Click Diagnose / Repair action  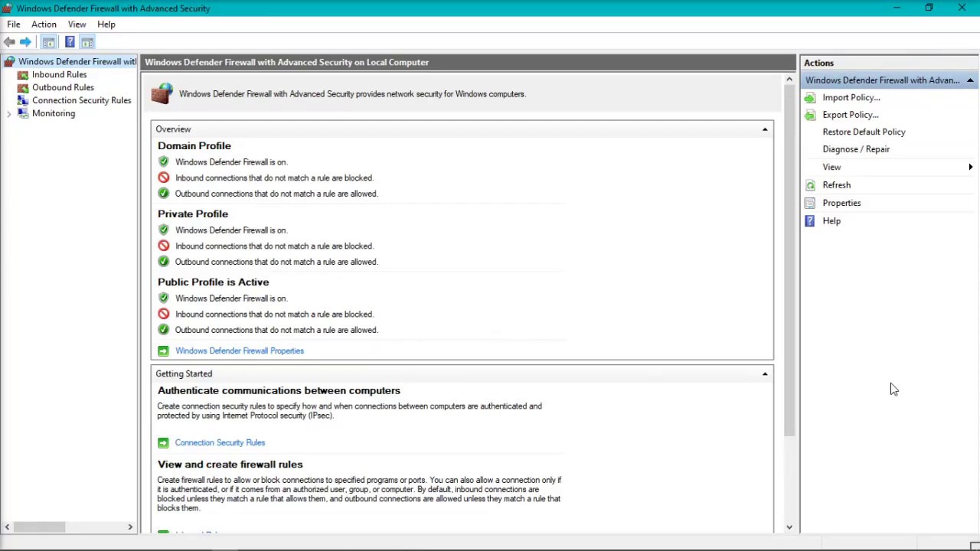pyautogui.click(x=856, y=149)
